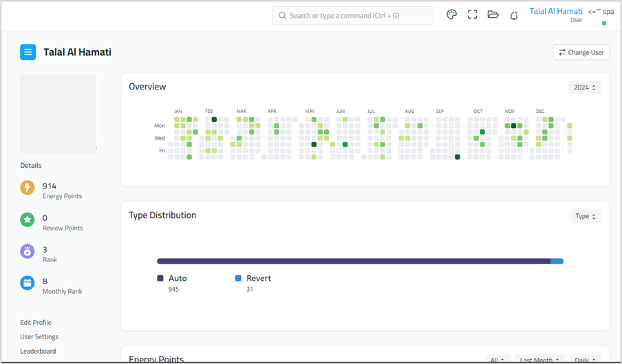Open the notifications bell icon

pos(513,16)
